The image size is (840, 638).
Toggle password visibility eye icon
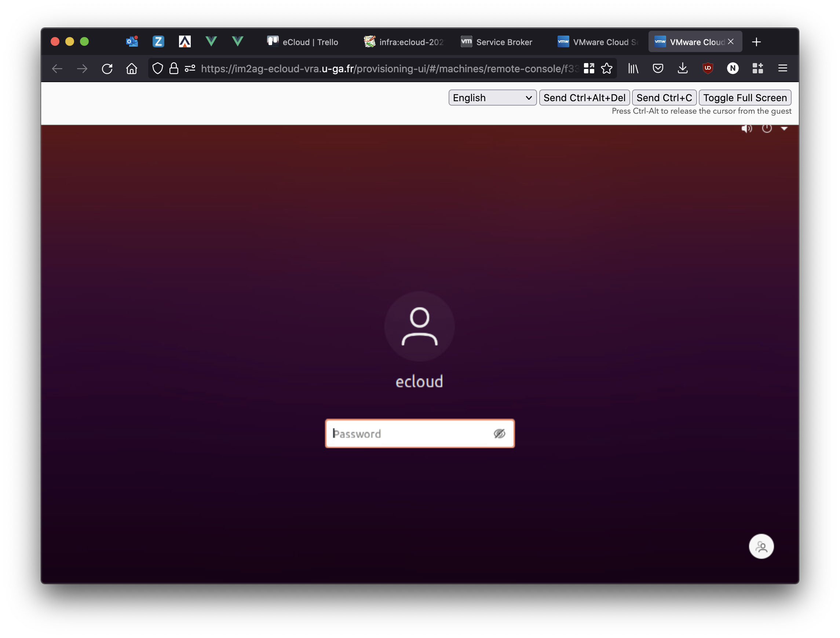click(499, 433)
